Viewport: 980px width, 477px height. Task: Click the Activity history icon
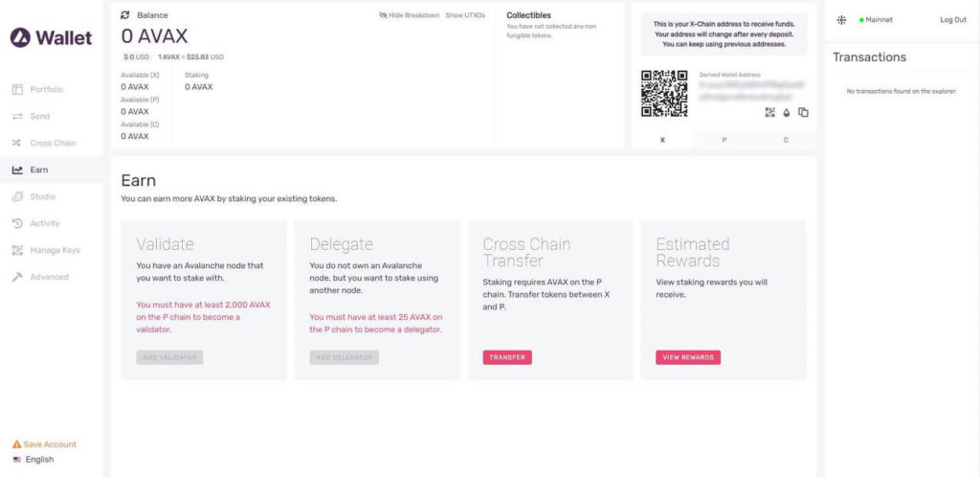[x=17, y=223]
